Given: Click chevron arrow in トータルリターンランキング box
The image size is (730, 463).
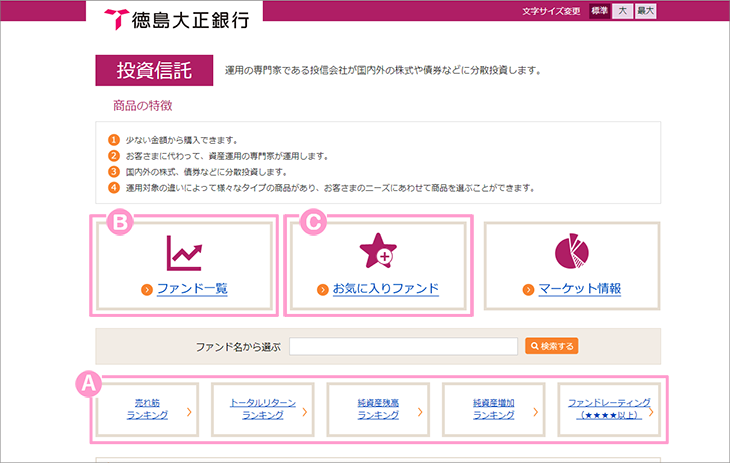Looking at the screenshot, I should 304,412.
